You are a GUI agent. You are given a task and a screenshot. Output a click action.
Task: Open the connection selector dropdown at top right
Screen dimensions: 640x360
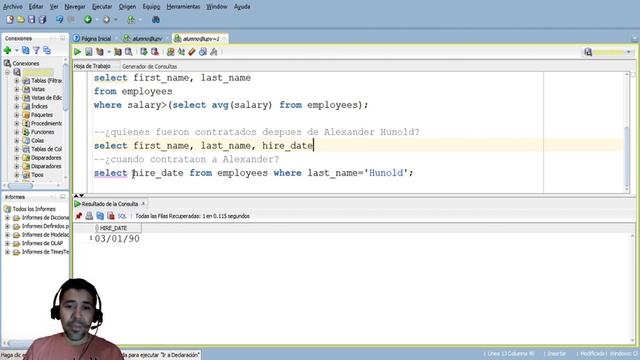click(x=629, y=52)
